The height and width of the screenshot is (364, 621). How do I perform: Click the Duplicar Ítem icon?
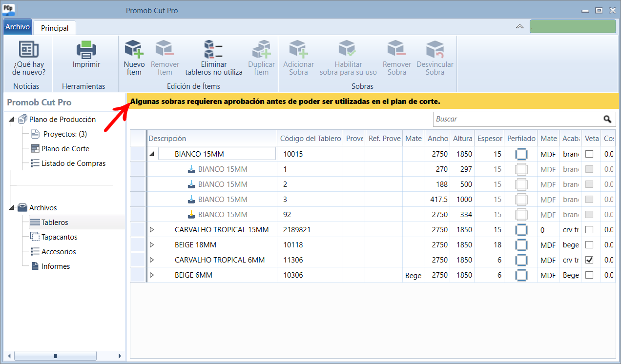click(261, 49)
